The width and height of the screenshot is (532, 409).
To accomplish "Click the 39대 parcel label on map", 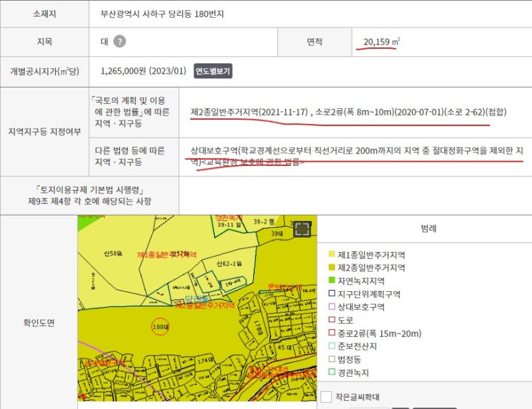I will pos(277,233).
